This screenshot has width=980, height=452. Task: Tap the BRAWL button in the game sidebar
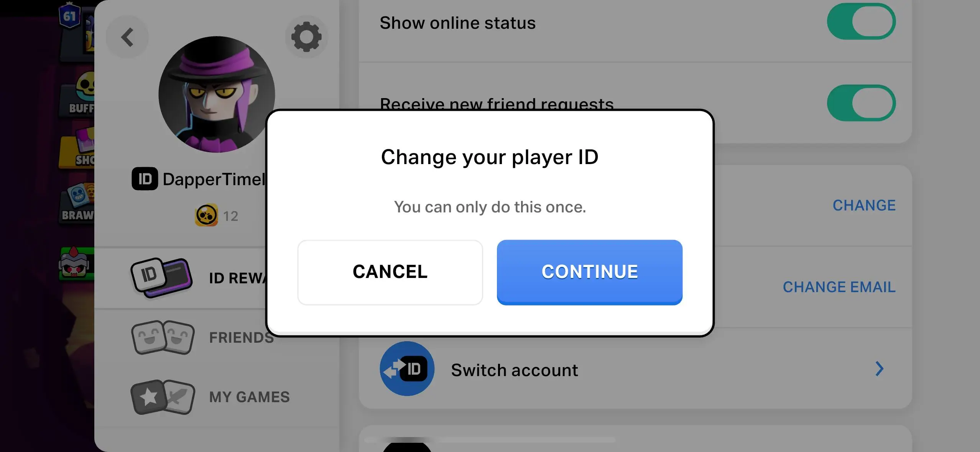(x=77, y=204)
